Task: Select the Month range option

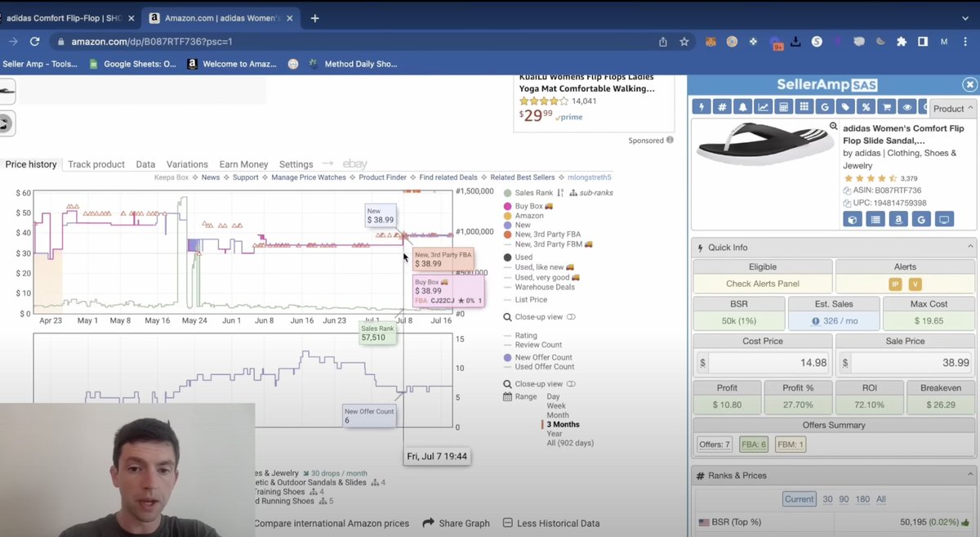Action: (558, 415)
